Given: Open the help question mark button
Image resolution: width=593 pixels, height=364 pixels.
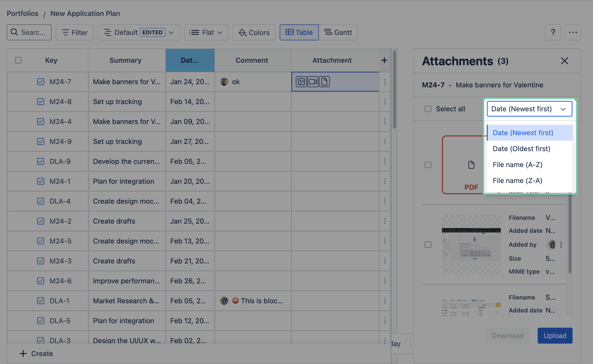Looking at the screenshot, I should [x=553, y=32].
